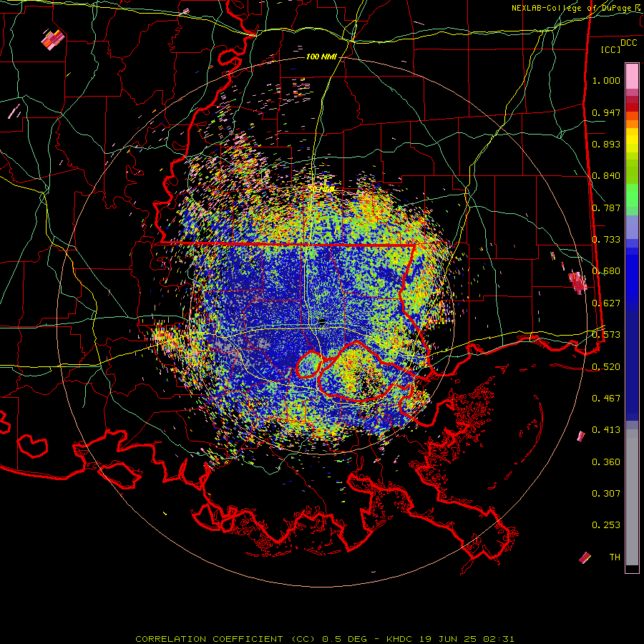
Task: Select the 1.000 value on the scale
Action: pos(606,80)
